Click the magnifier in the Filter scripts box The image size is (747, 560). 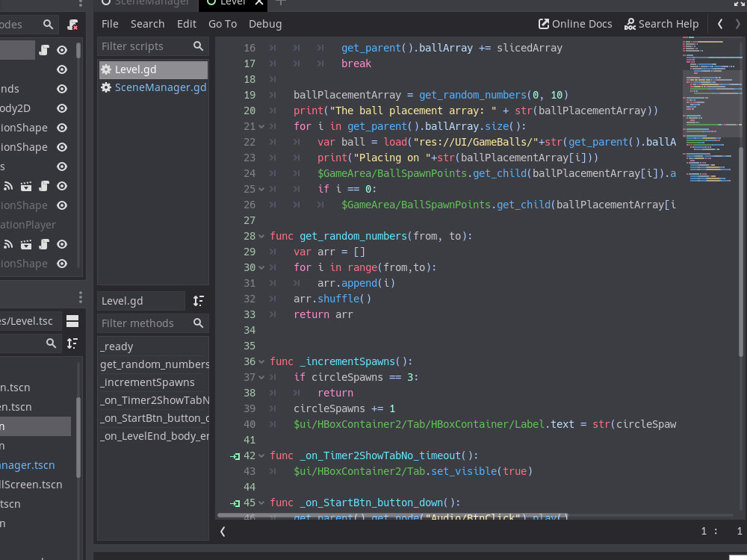[198, 46]
